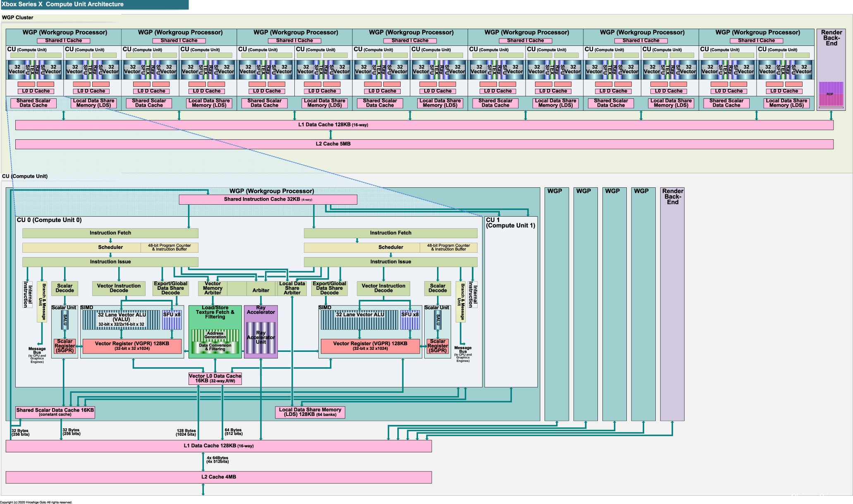Click the left 'Vector Instruction Decode' block
This screenshot has width=853, height=504.
click(119, 288)
